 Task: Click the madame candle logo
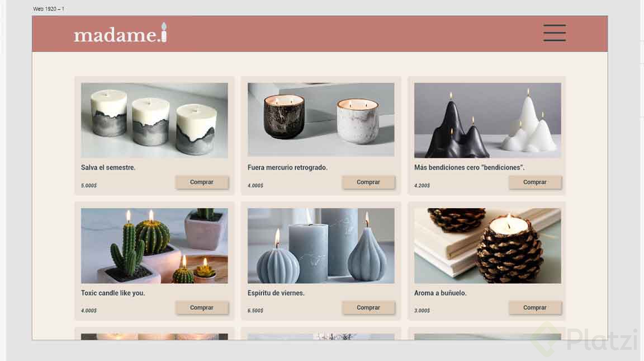click(120, 34)
